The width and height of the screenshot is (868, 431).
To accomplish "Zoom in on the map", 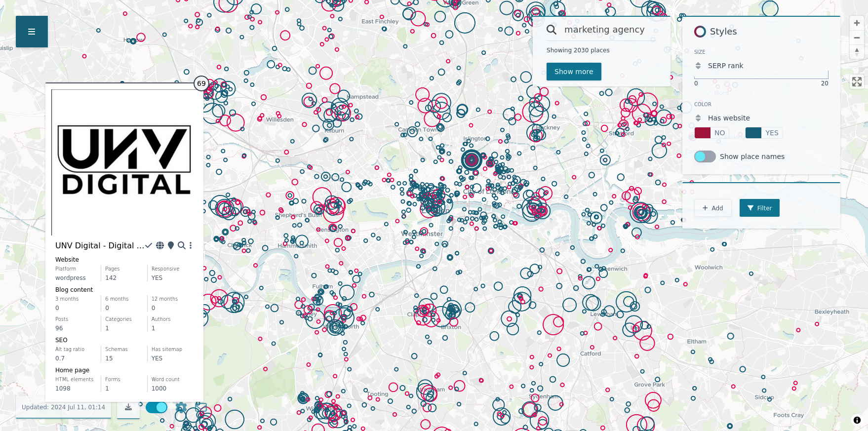I will coord(857,23).
